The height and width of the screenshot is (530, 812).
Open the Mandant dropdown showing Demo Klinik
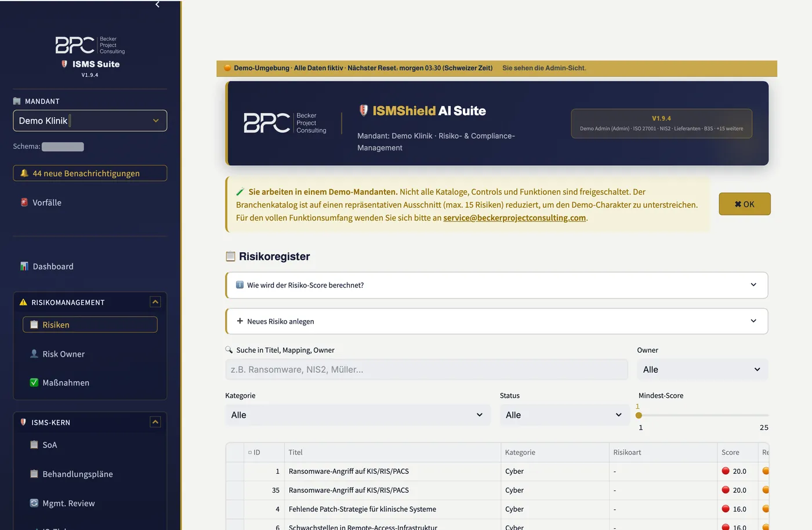(90, 121)
